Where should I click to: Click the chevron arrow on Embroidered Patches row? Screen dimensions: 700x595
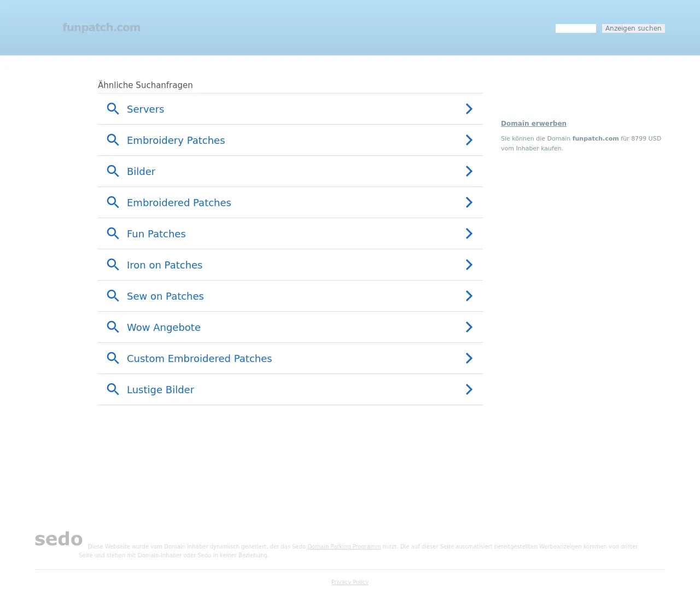click(469, 202)
